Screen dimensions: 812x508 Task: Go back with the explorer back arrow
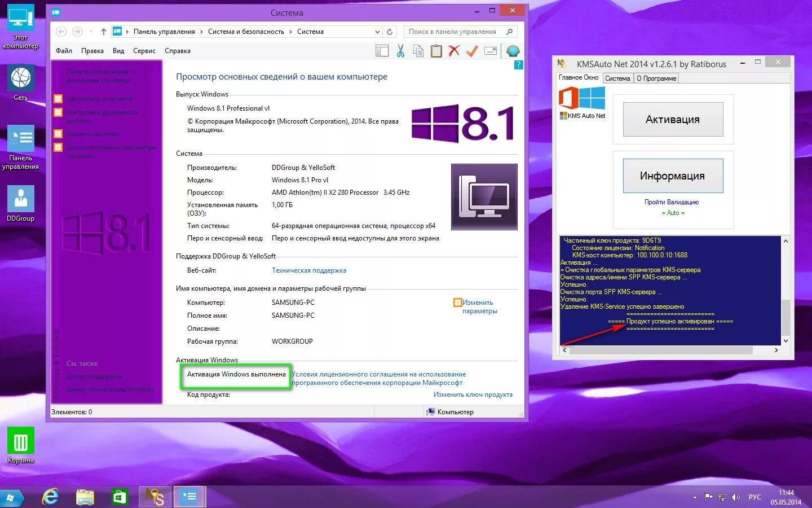61,32
